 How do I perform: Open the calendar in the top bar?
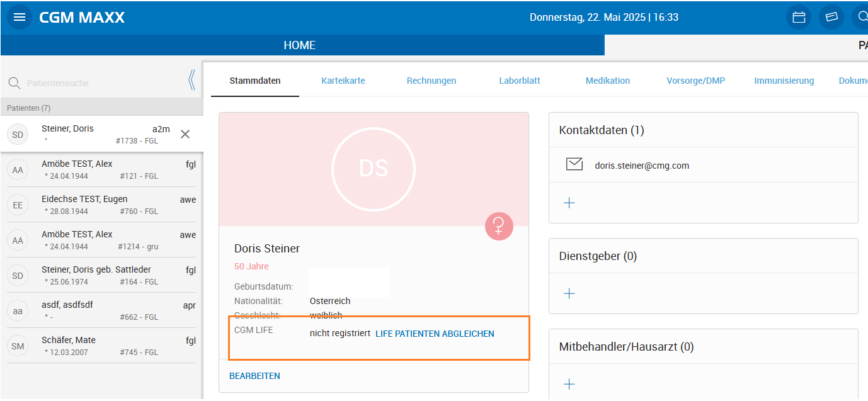click(x=798, y=17)
